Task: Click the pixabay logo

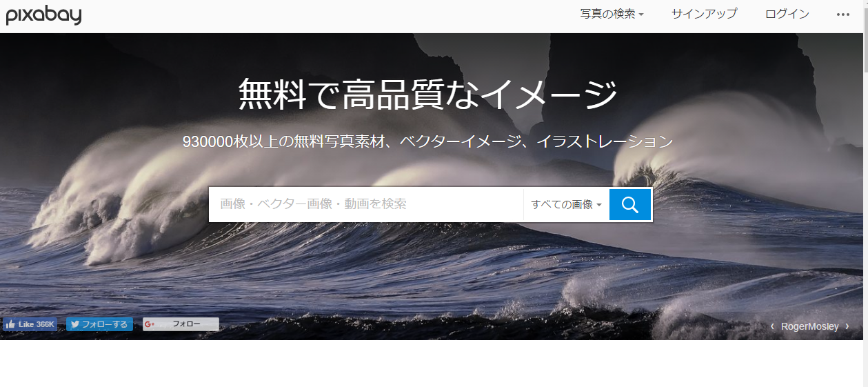Action: (44, 14)
